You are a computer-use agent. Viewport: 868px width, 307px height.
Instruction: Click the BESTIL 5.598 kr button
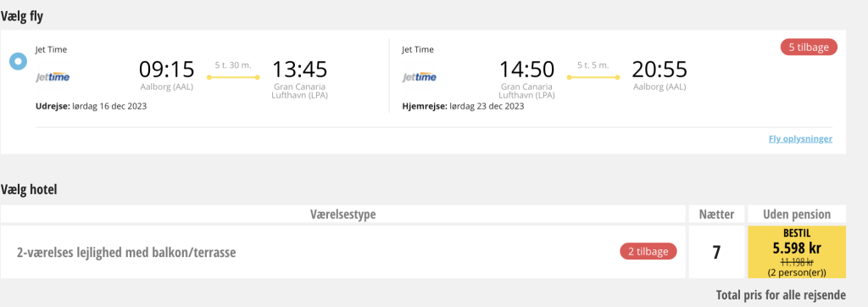point(797,252)
